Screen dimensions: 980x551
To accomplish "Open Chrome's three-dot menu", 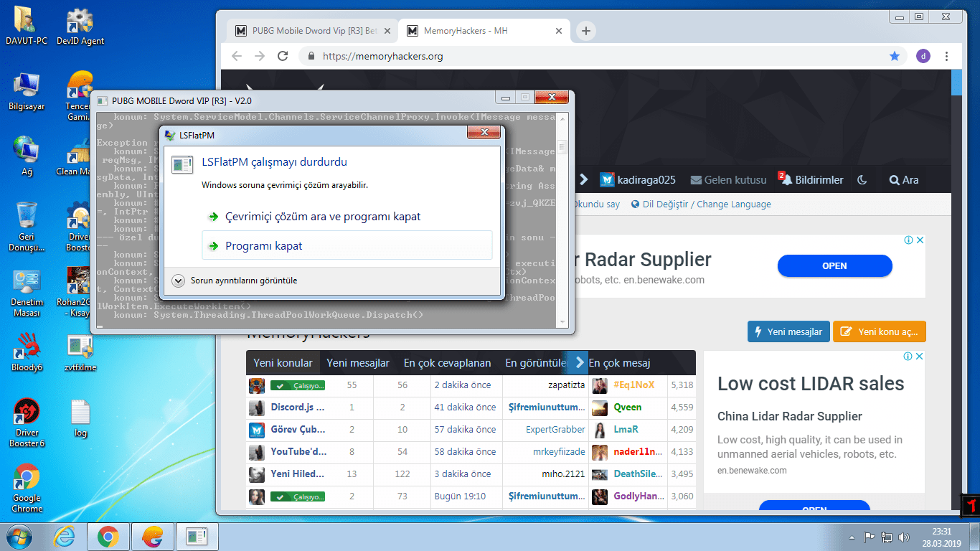I will pyautogui.click(x=947, y=56).
